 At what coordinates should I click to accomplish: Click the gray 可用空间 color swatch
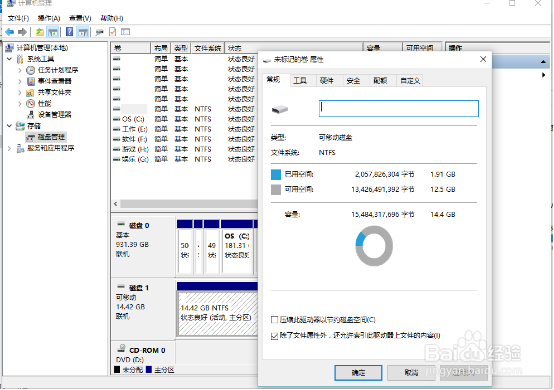(x=276, y=189)
